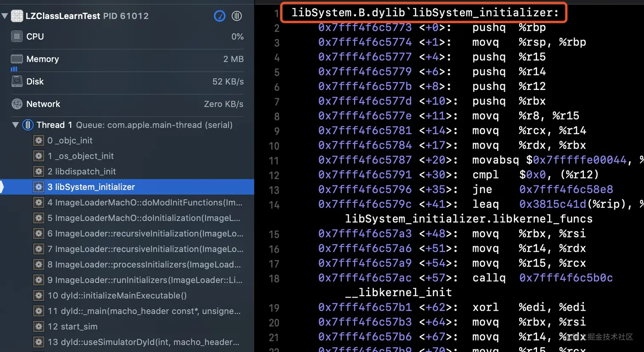Viewport: 644px width, 352px height.
Task: Click the 'pushq %rbx' instruction
Action: [x=509, y=101]
